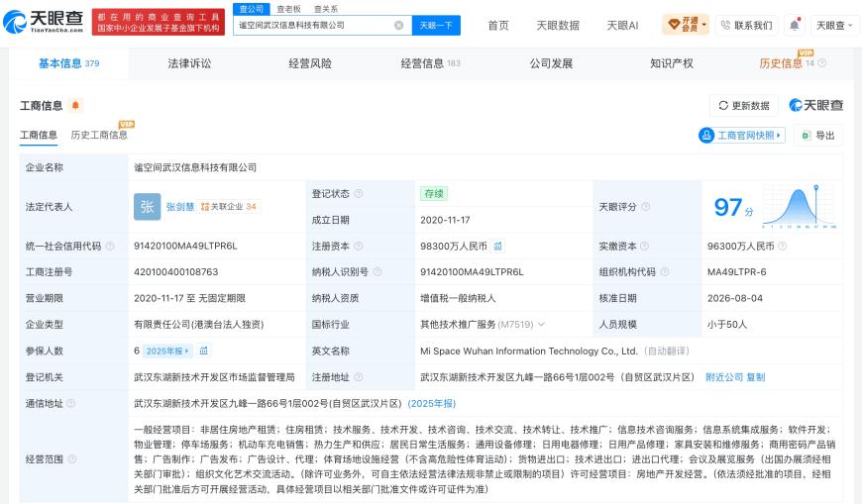This screenshot has height=504, width=862.
Task: Open the 公司发展 tab
Action: pyautogui.click(x=552, y=63)
